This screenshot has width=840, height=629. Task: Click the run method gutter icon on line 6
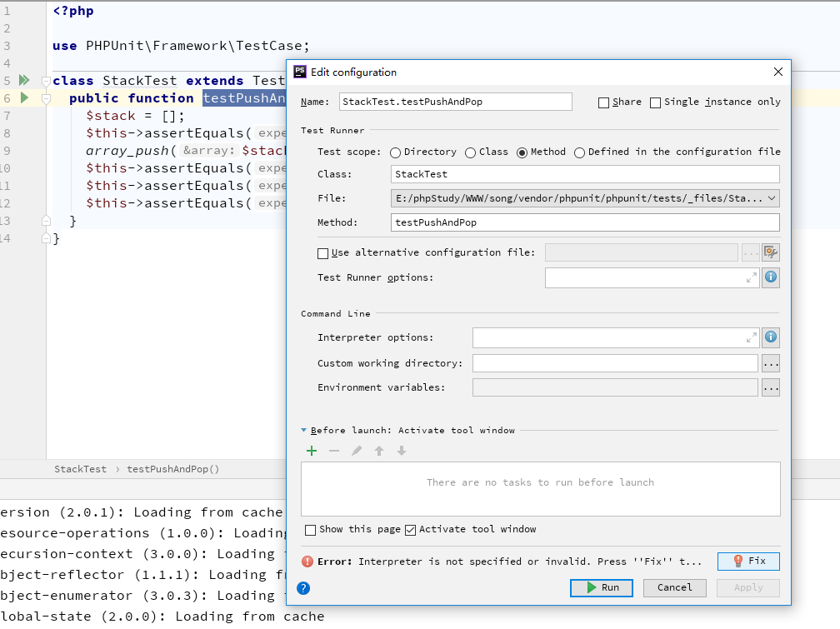click(24, 97)
